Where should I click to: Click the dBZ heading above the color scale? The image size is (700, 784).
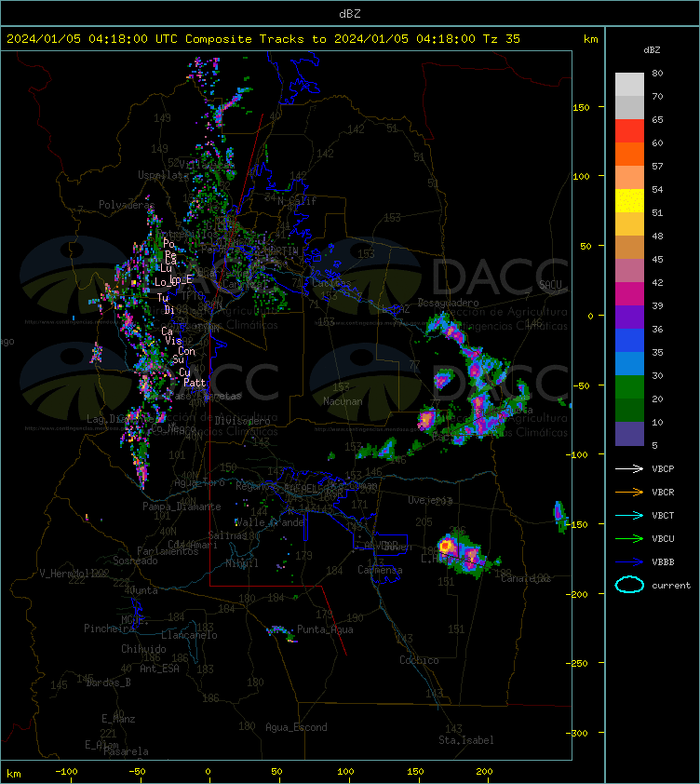pyautogui.click(x=652, y=50)
